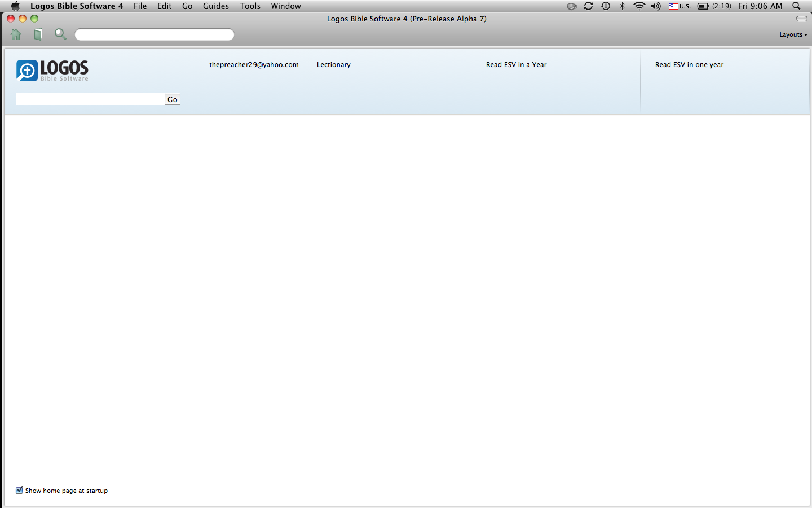Close the Logos window with red button

click(x=11, y=19)
